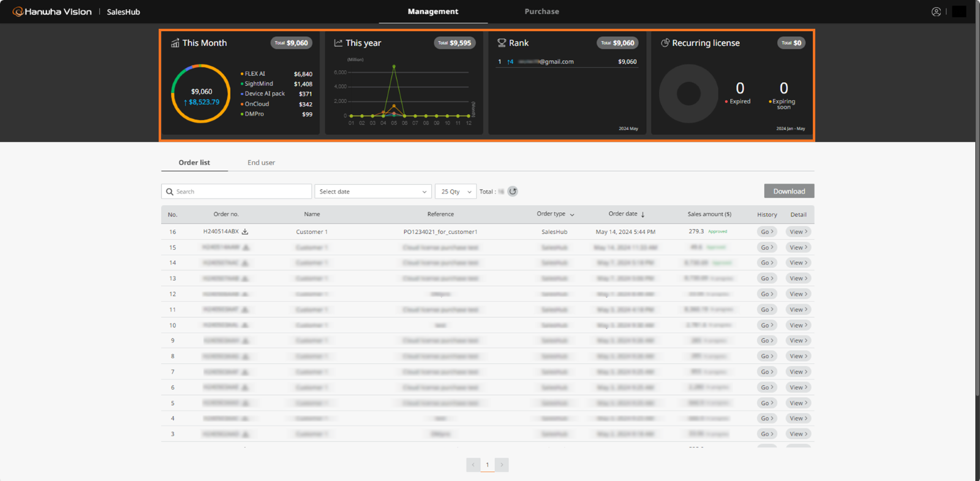
Task: Click download icon in row 12
Action: coord(245,294)
